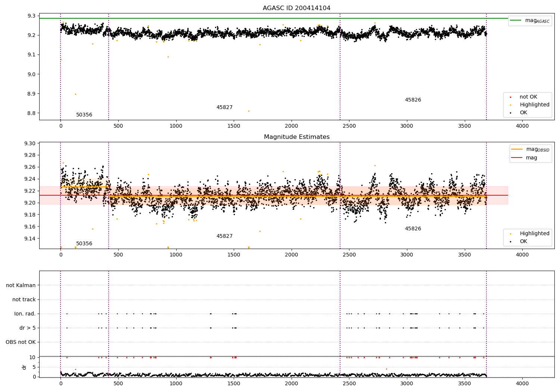This screenshot has height=392, width=560.
Task: Click the 'mag AGASC' legend label
Action: click(x=537, y=21)
